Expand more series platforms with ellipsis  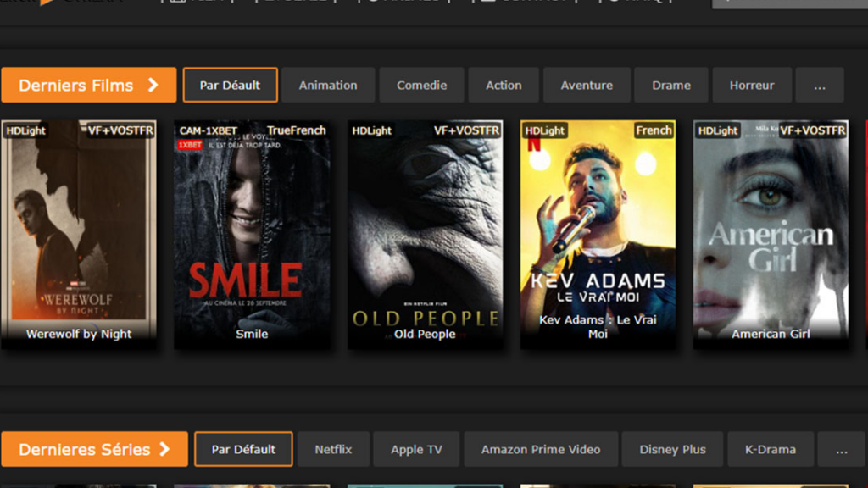842,449
